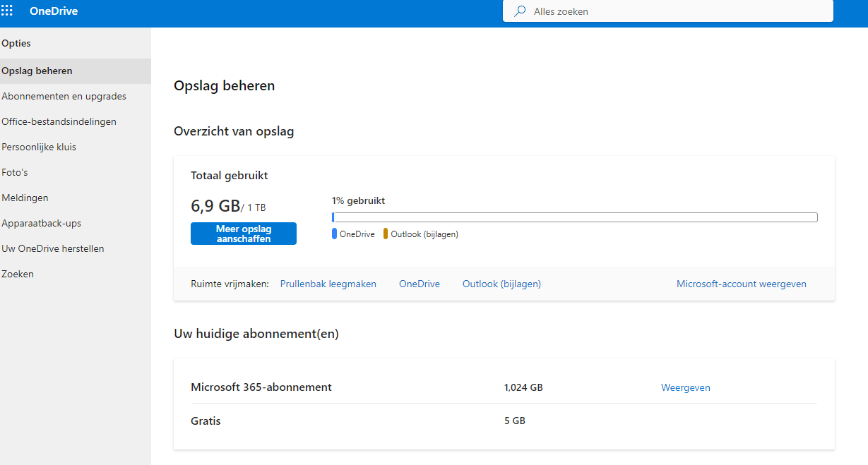Image resolution: width=868 pixels, height=465 pixels.
Task: Select the 'Foto's' sidebar item
Action: [76, 172]
